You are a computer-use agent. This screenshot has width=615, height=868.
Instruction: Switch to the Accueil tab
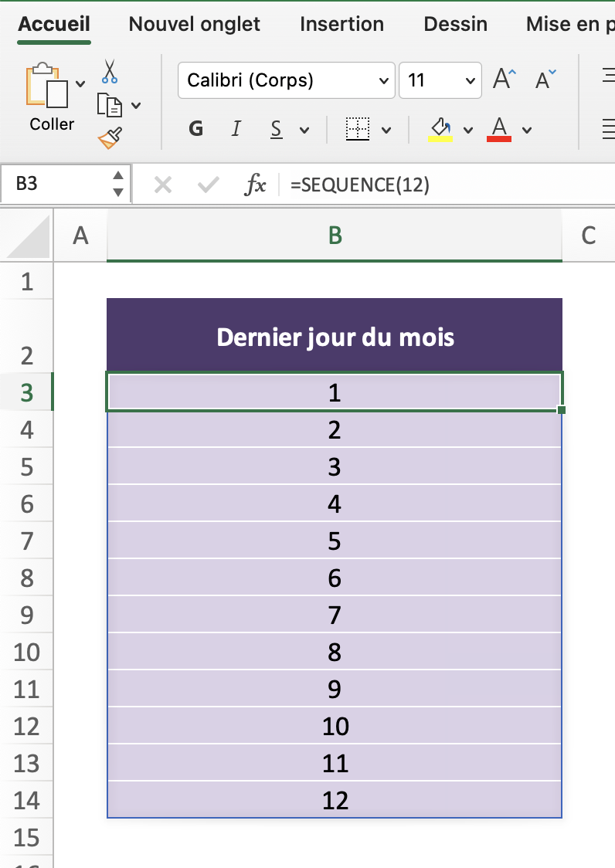pyautogui.click(x=54, y=24)
